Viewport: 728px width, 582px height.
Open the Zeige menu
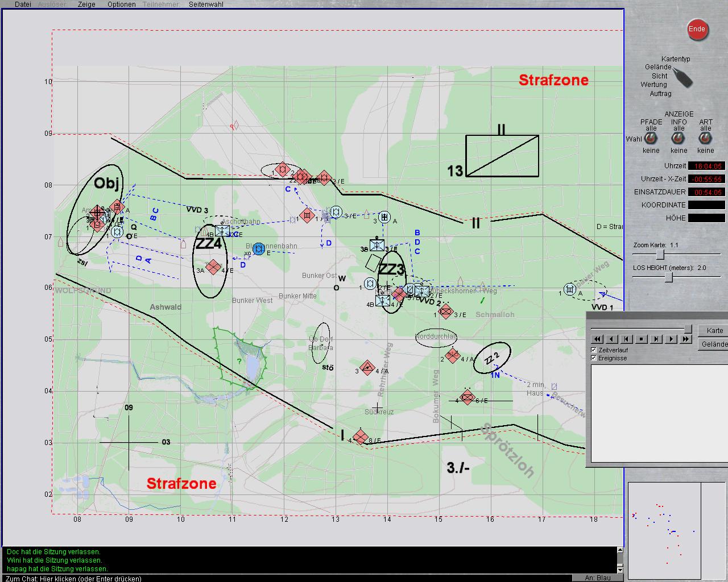[x=86, y=4]
